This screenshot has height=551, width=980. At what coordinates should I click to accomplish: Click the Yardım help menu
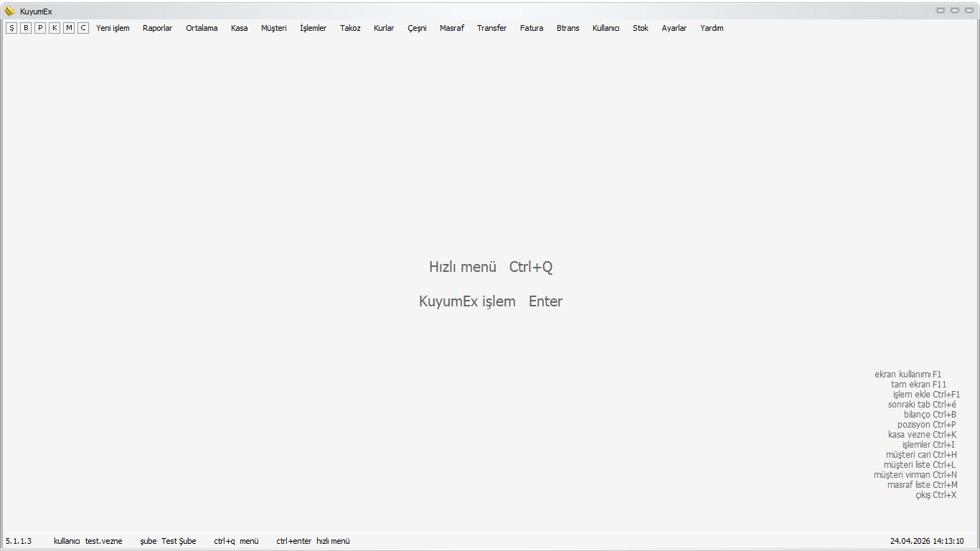(712, 28)
